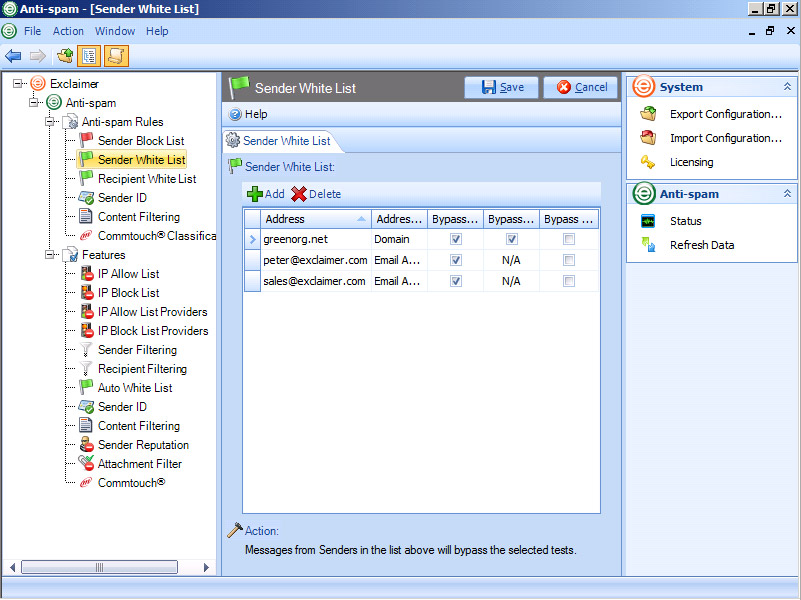801x600 pixels.
Task: Click the sales@exclaimer.com address cell
Action: pyautogui.click(x=316, y=281)
